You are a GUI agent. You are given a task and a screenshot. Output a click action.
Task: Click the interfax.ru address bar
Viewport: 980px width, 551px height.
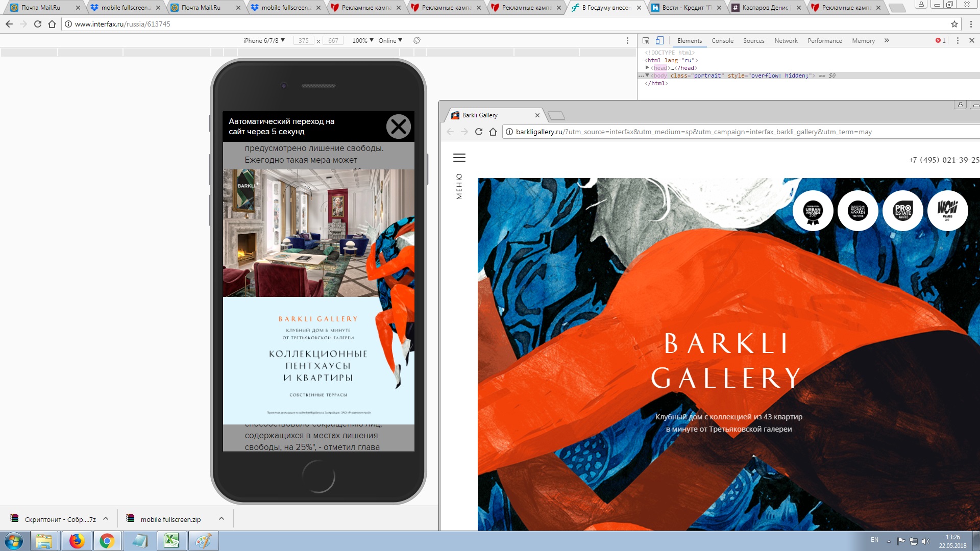point(510,24)
